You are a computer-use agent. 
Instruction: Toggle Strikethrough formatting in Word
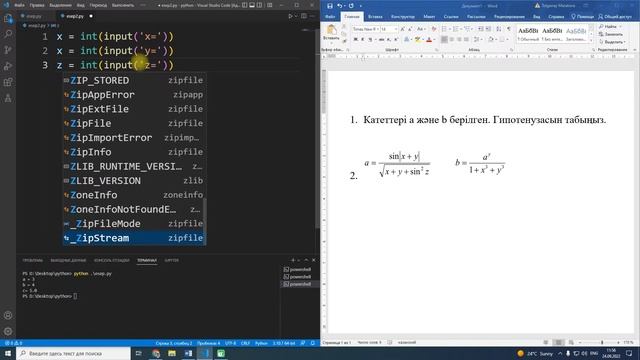coord(381,40)
